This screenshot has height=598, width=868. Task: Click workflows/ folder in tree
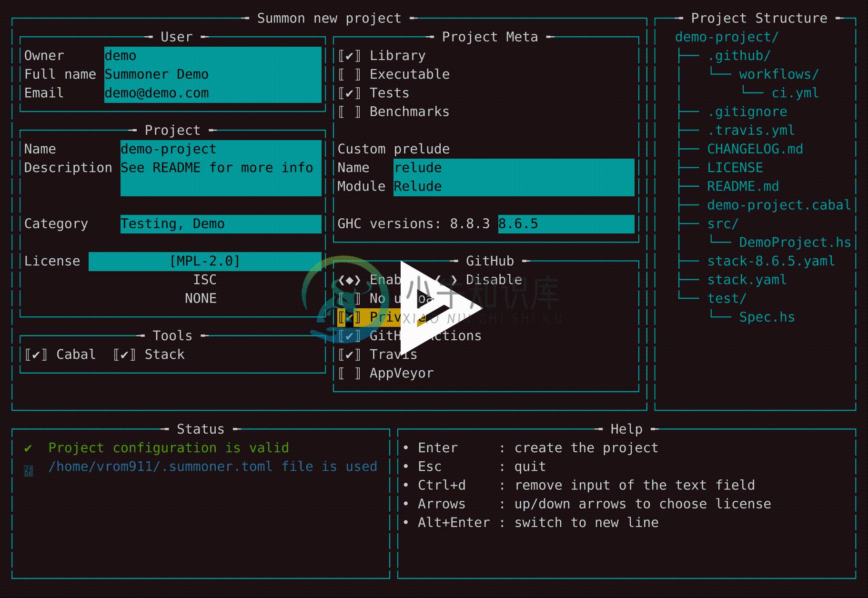click(x=779, y=74)
